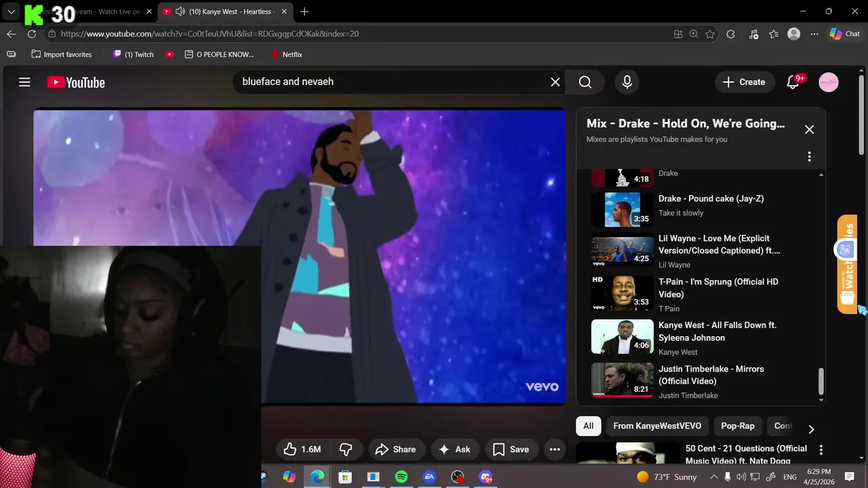Submit search with the magnifier button
The image size is (868, 488).
[x=585, y=82]
